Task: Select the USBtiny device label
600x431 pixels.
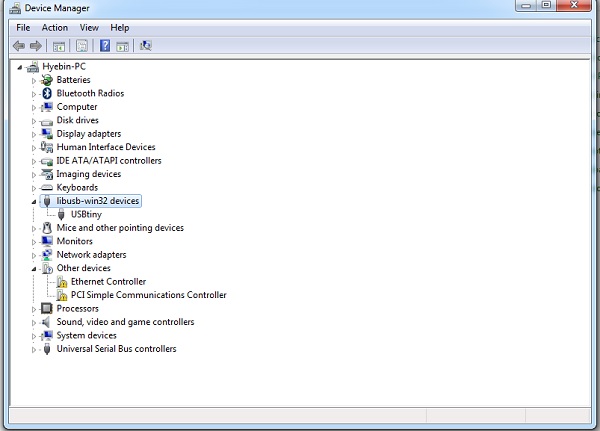Action: 86,214
